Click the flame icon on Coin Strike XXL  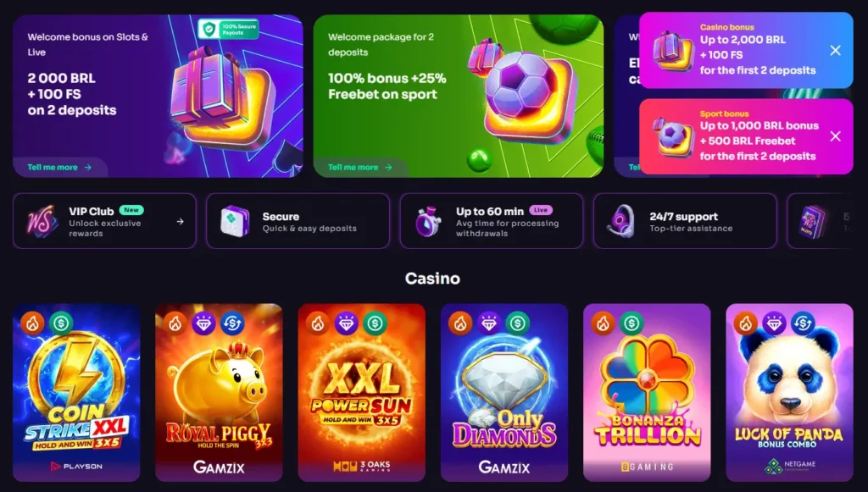point(32,323)
